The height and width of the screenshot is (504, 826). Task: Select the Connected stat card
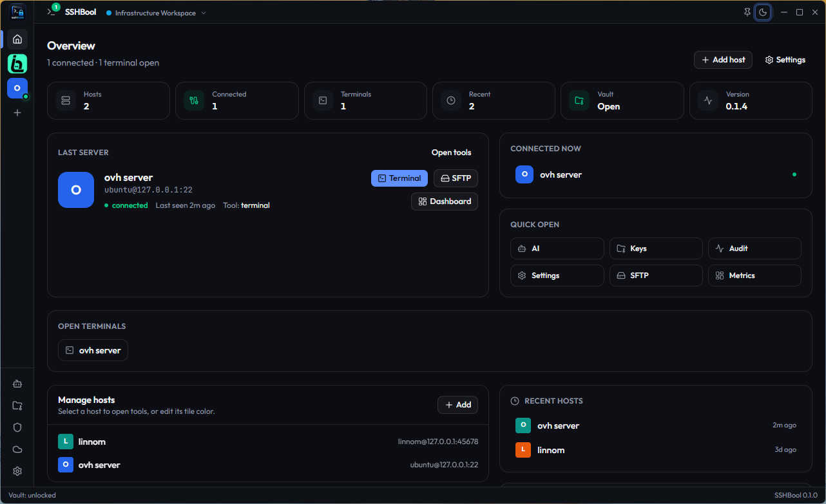[x=237, y=100]
